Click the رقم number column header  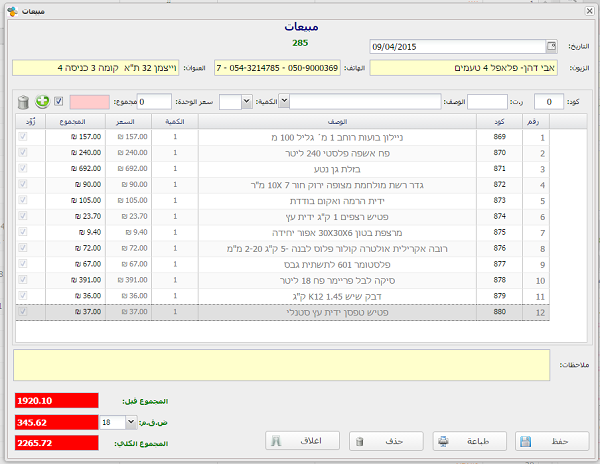pyautogui.click(x=536, y=122)
